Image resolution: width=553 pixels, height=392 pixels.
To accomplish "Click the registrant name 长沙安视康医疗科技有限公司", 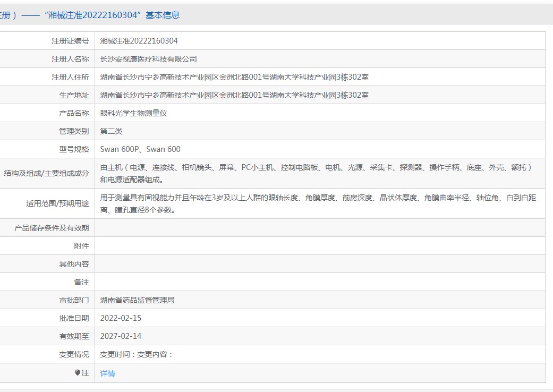I will point(149,59).
